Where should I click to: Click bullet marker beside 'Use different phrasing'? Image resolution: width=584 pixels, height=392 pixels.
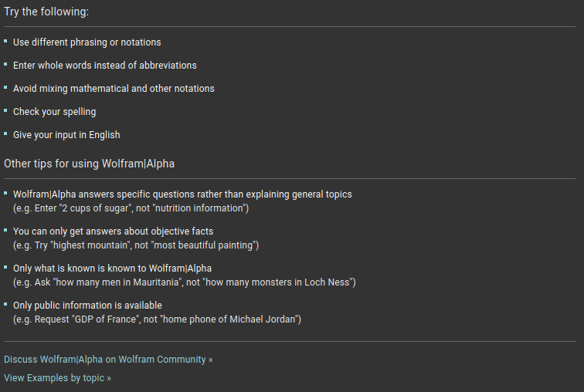[5, 41]
